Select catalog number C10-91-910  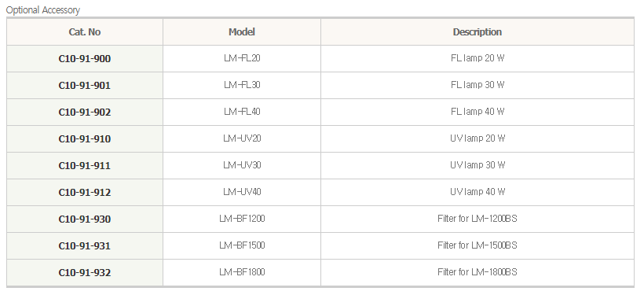coord(85,139)
